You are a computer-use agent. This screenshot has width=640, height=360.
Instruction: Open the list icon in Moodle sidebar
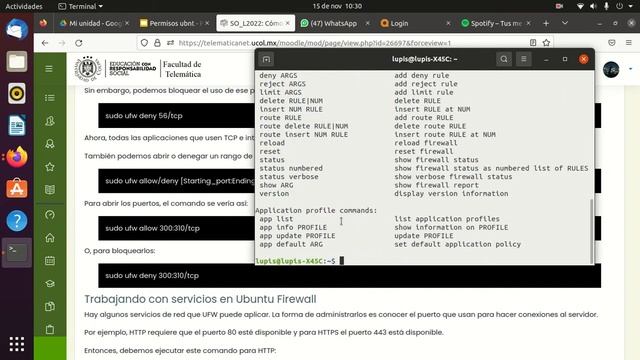(x=50, y=98)
